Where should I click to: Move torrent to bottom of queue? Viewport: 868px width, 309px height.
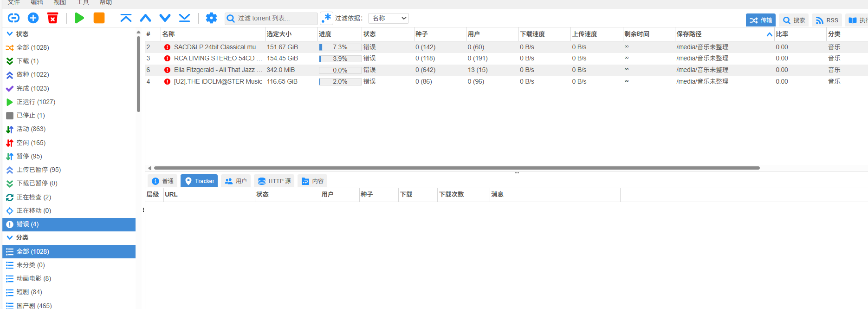tap(184, 18)
